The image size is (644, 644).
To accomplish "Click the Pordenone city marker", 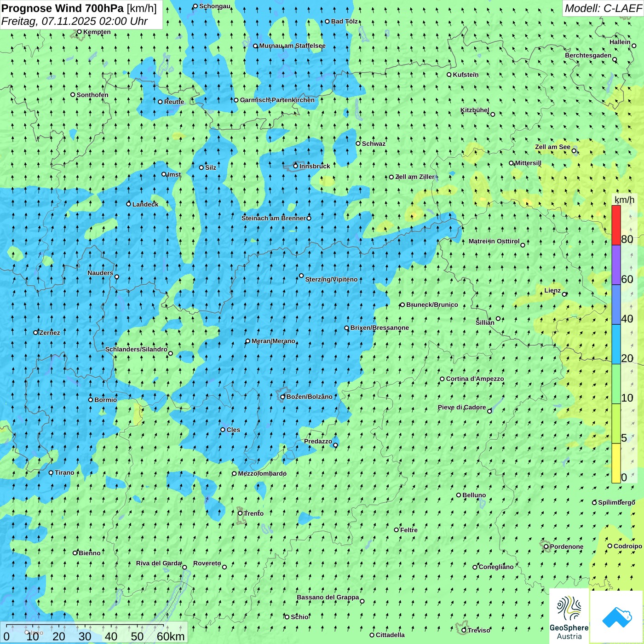I will point(546,547).
